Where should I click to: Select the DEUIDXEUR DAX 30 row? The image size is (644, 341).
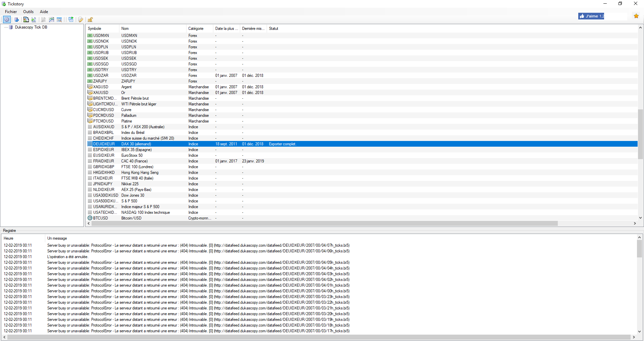pos(362,144)
